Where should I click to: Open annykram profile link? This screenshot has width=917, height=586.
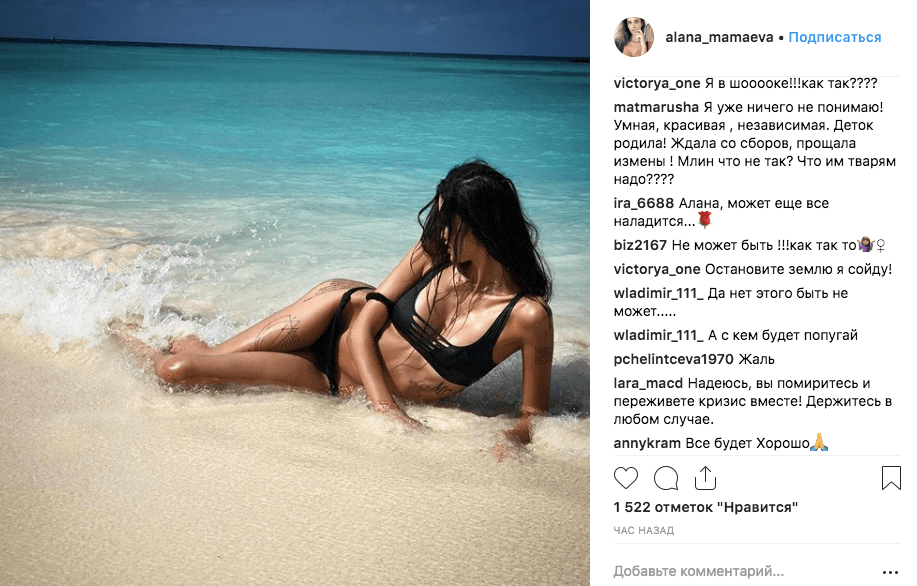(647, 444)
